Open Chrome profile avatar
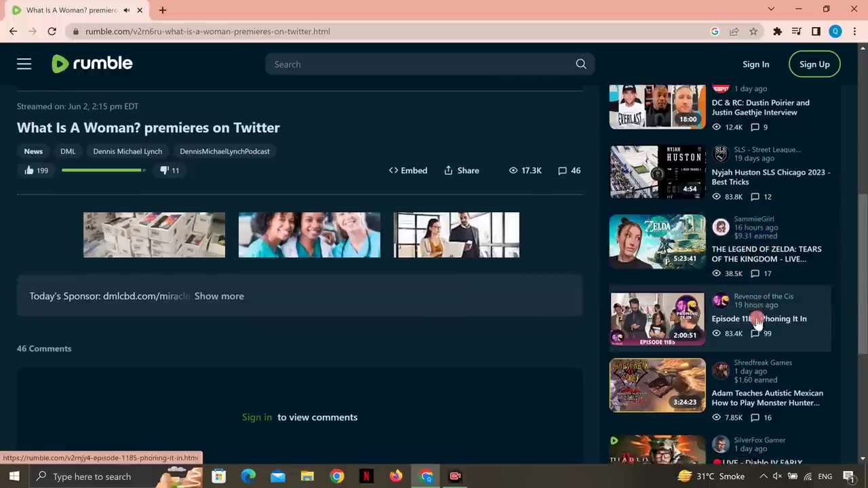Viewport: 868px width, 488px height. pos(835,31)
